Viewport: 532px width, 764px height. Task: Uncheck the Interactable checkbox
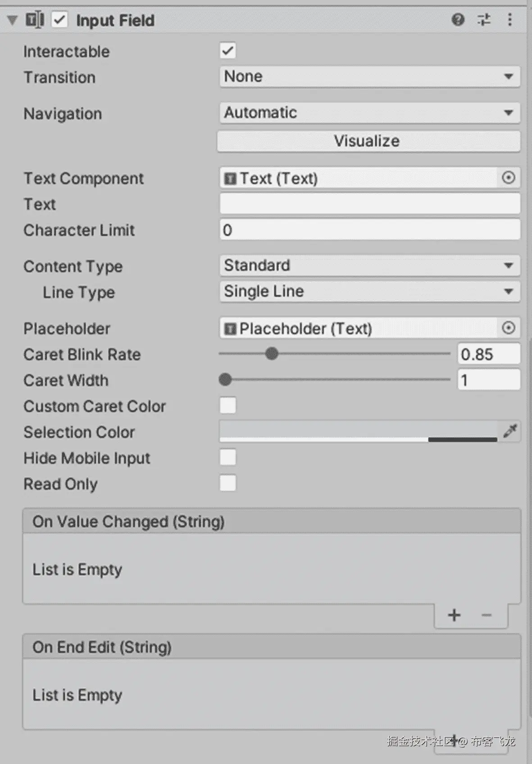pyautogui.click(x=228, y=51)
